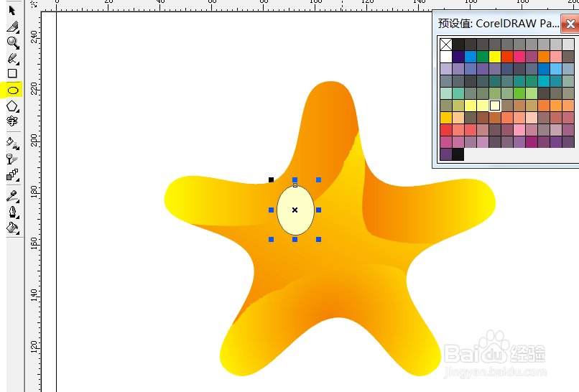Viewport: 579px width, 392px height.
Task: Click the ellipse node at its top
Action: pos(295,185)
